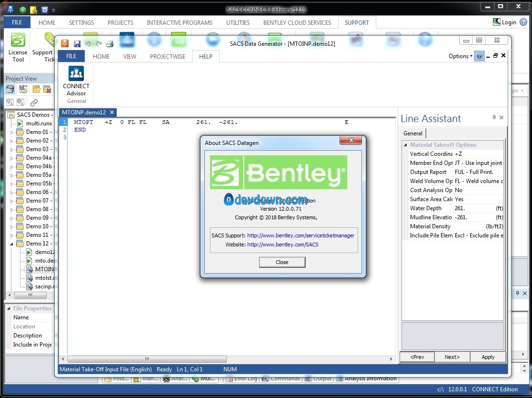Close the Line Assistant panel
This screenshot has width=532, height=398.
(502, 118)
